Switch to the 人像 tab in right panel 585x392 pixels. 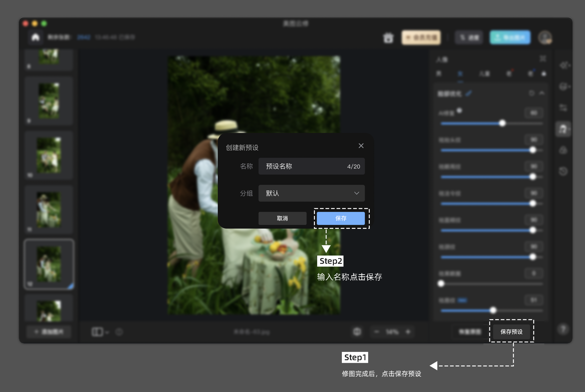484,74
